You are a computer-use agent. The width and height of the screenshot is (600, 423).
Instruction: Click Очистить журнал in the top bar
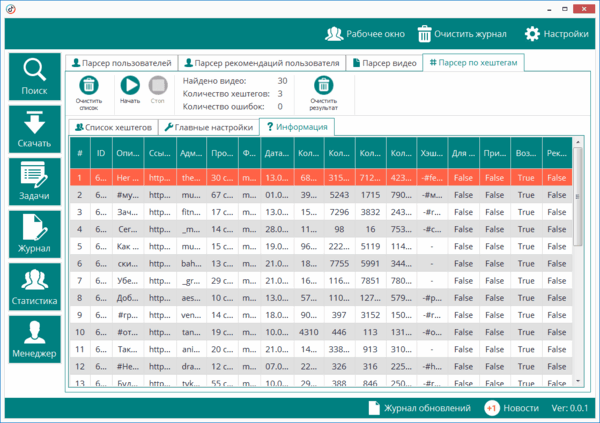[x=461, y=34]
